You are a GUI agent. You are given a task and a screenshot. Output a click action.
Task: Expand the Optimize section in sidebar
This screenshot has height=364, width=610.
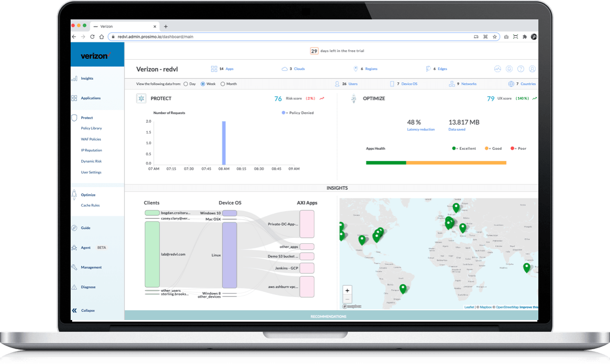88,195
